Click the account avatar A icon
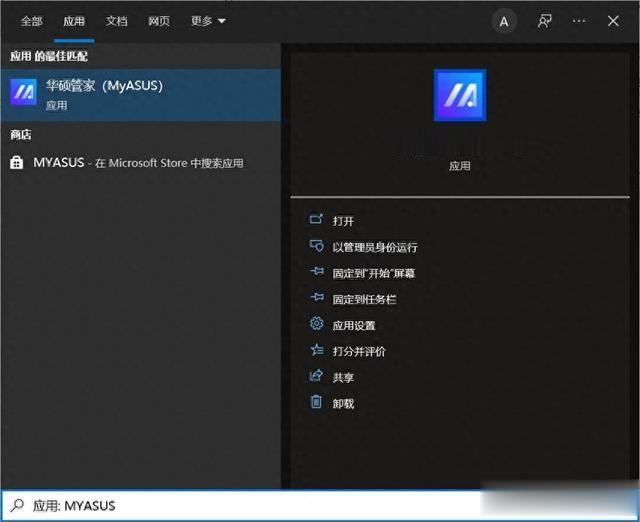 point(504,22)
